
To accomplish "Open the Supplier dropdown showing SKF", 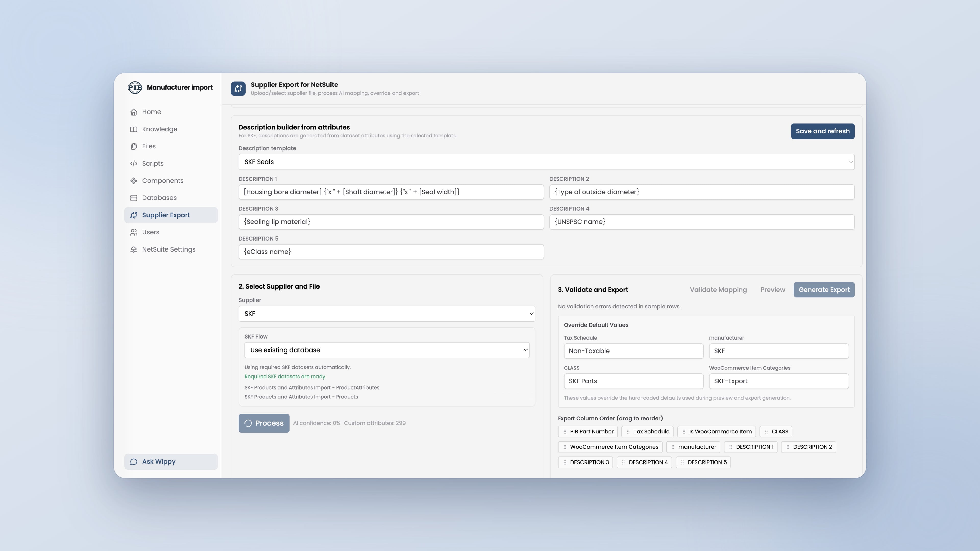I will click(x=387, y=314).
